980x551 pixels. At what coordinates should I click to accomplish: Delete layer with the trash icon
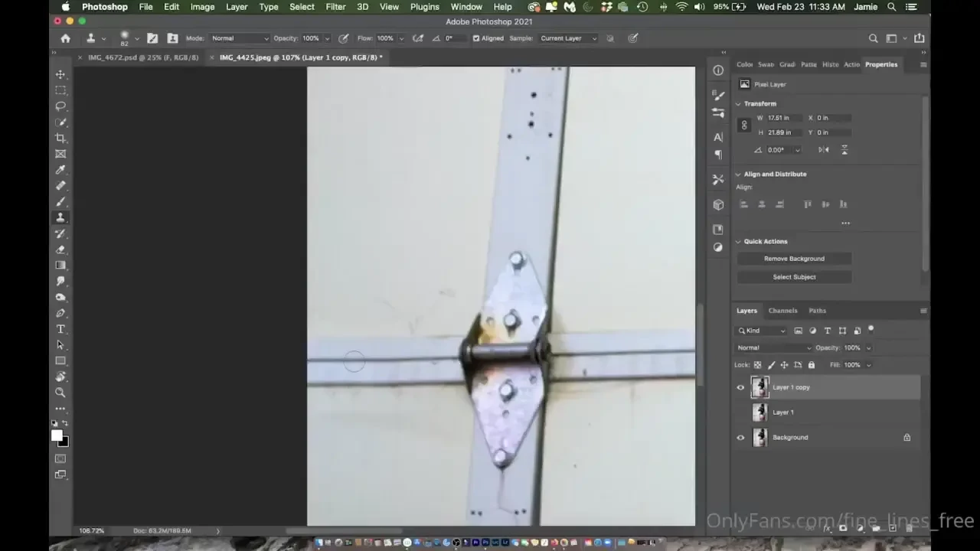click(x=911, y=528)
